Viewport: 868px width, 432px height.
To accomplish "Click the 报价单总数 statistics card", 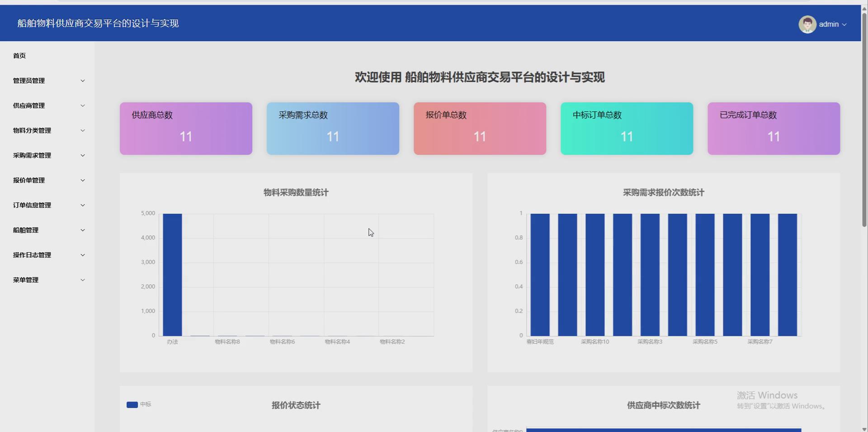I will 480,128.
